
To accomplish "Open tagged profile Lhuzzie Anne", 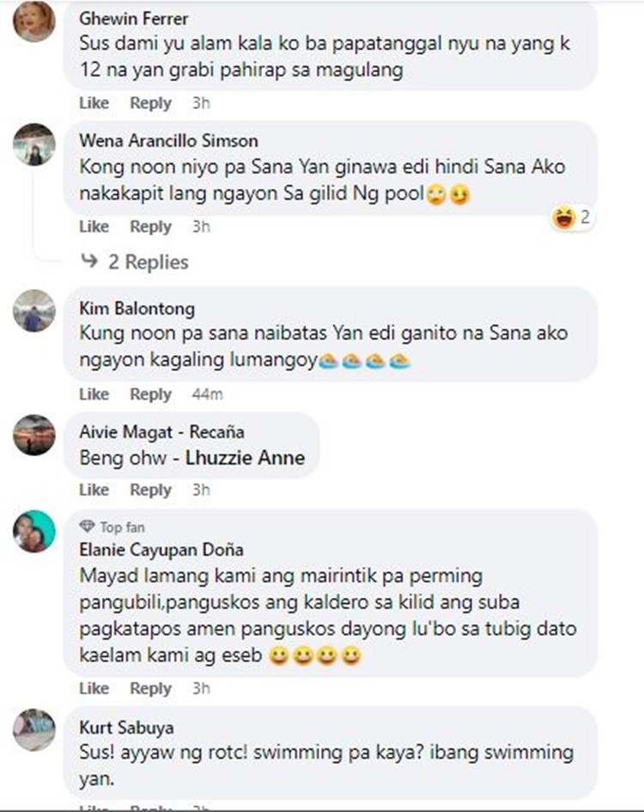I will (x=246, y=458).
